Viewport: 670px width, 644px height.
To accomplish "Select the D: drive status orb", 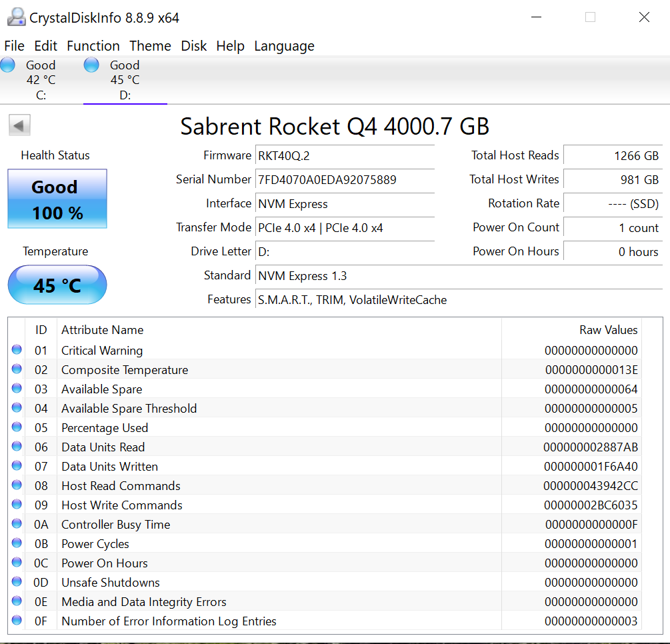I will click(91, 65).
